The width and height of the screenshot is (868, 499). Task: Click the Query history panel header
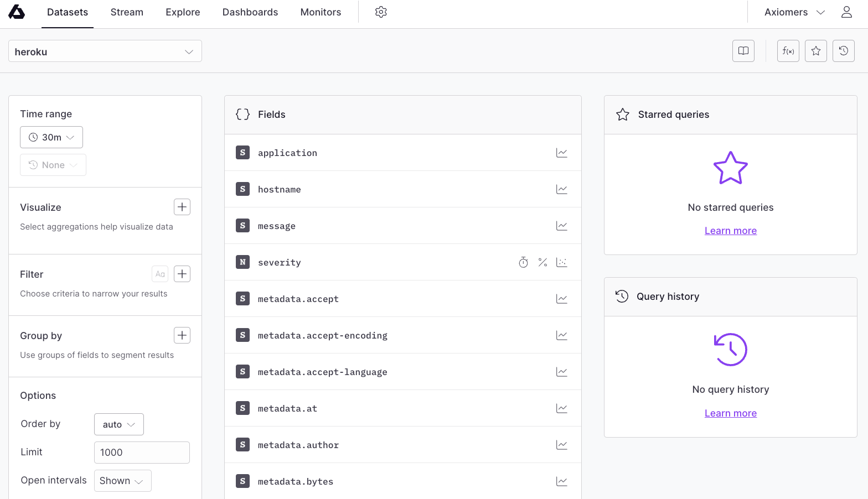point(731,297)
